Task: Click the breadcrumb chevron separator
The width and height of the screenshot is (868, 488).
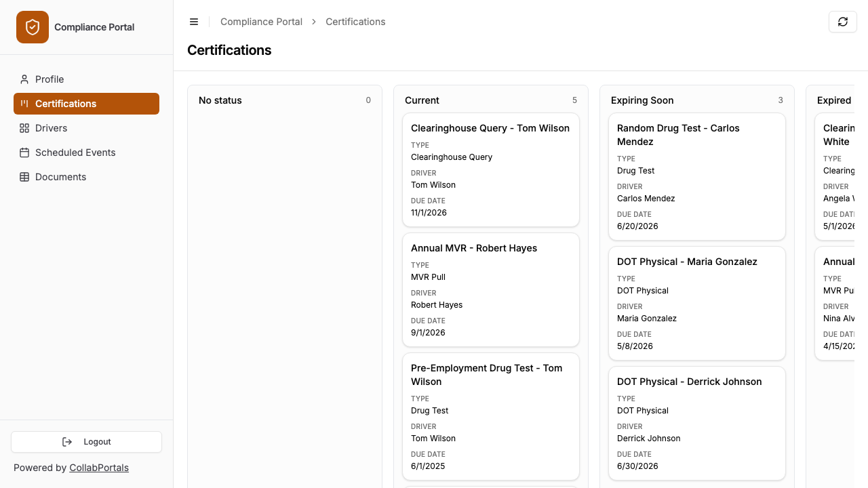Action: click(x=314, y=22)
